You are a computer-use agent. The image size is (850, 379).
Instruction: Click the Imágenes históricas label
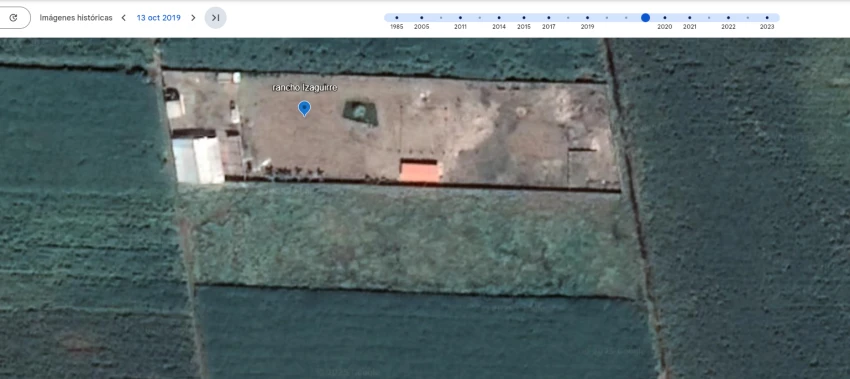click(76, 18)
